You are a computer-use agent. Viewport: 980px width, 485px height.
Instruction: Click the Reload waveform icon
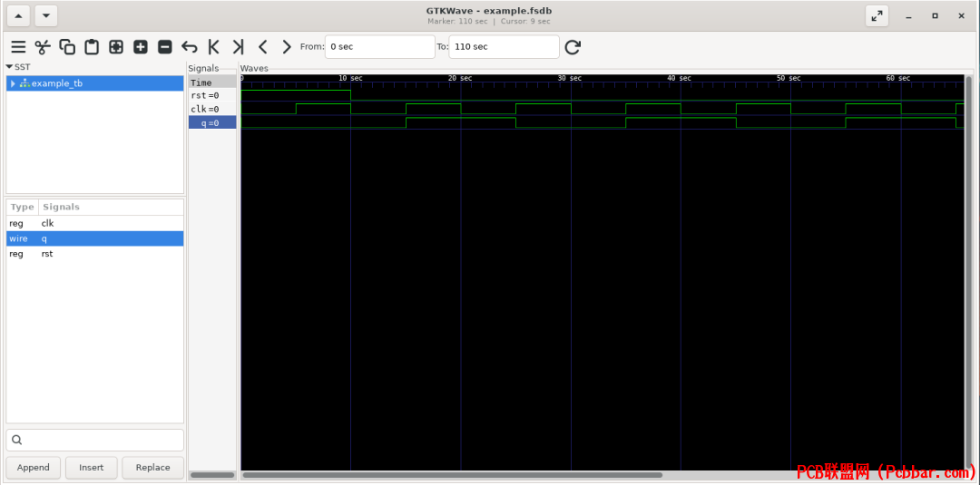pos(573,47)
